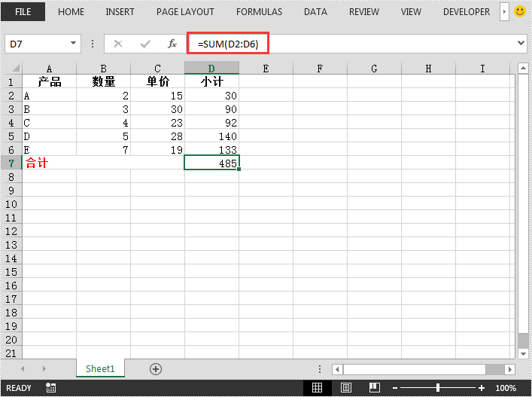532x397 pixels.
Task: Expand the formula bar chevron
Action: (x=521, y=43)
